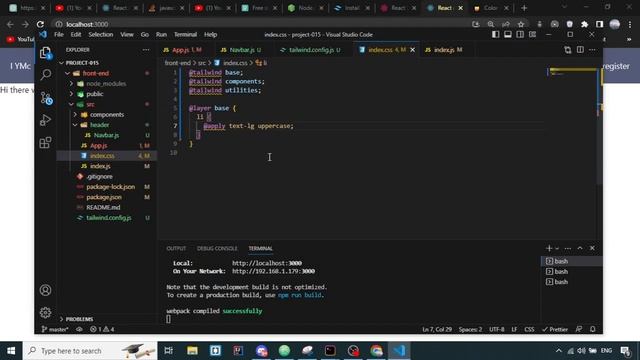640x360 pixels.
Task: Collapse the PROJECT-015 section
Action: pos(82,63)
